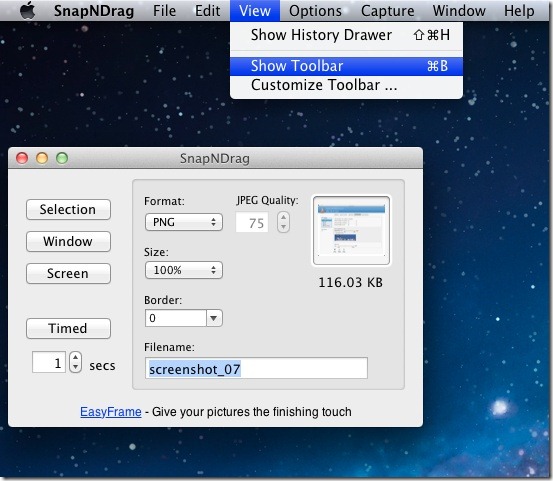Open the Apple menu icon

(x=28, y=10)
